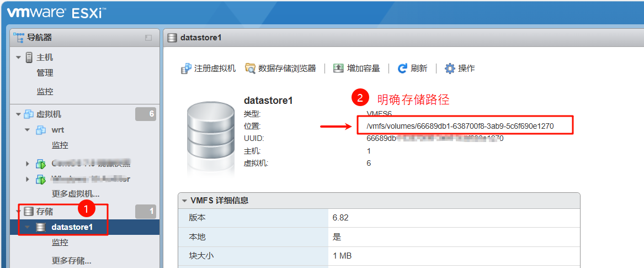The image size is (644, 268).
Task: Collapse the VMFS 详细信息 section
Action: (184, 201)
